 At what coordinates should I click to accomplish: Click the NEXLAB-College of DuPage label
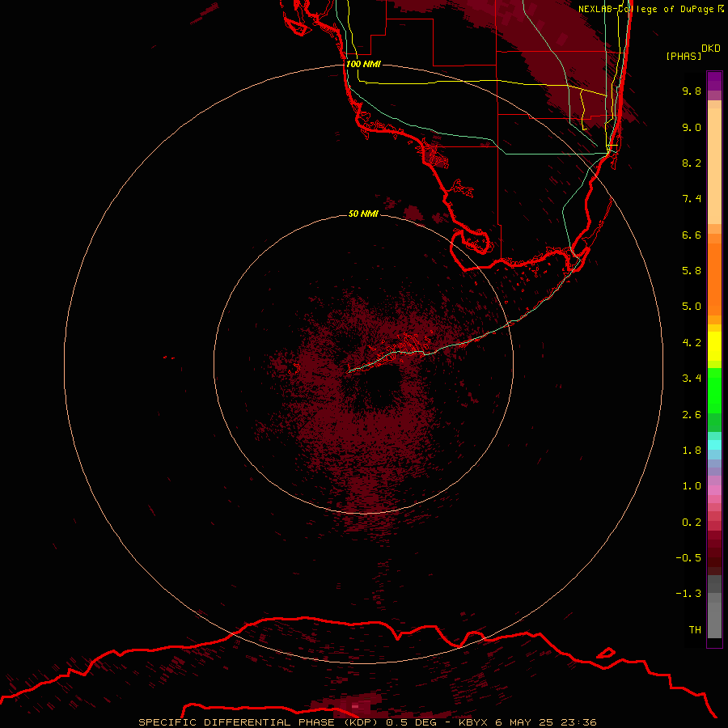pyautogui.click(x=645, y=9)
